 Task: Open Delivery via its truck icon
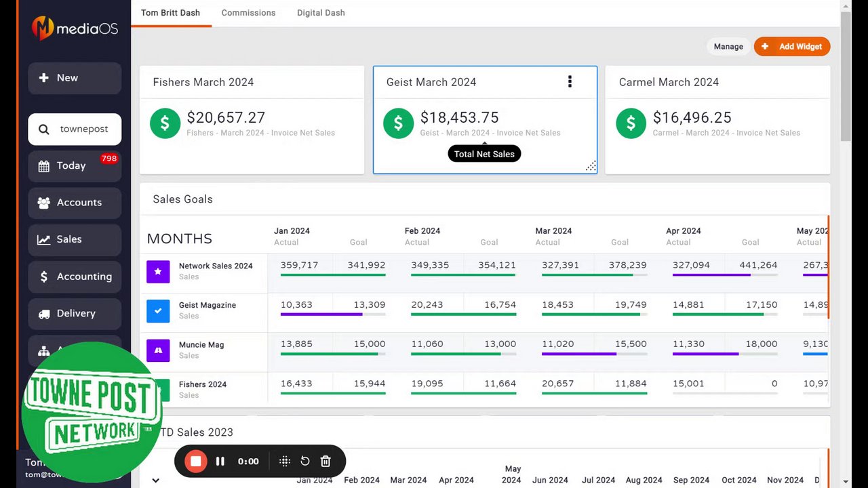pyautogui.click(x=44, y=314)
